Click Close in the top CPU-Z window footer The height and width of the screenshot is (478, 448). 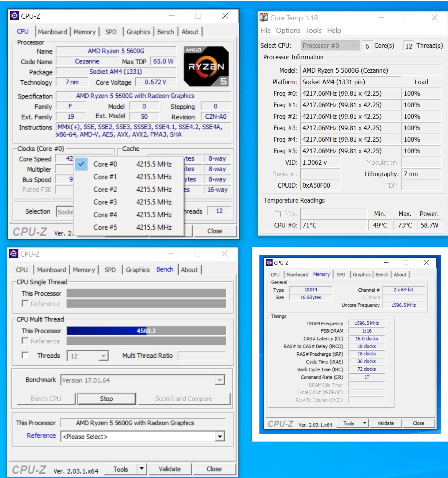coord(215,231)
